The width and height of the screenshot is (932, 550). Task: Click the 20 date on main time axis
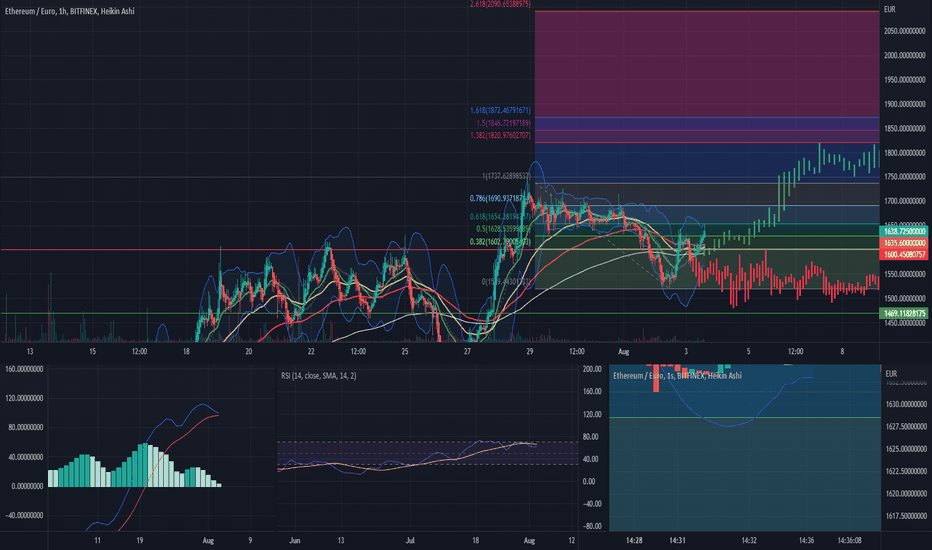[248, 351]
